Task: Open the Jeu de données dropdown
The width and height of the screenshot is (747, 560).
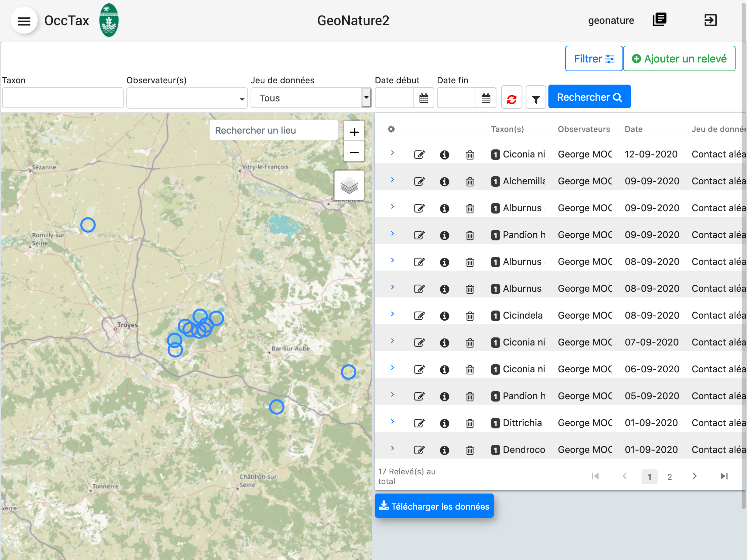Action: pos(311,98)
